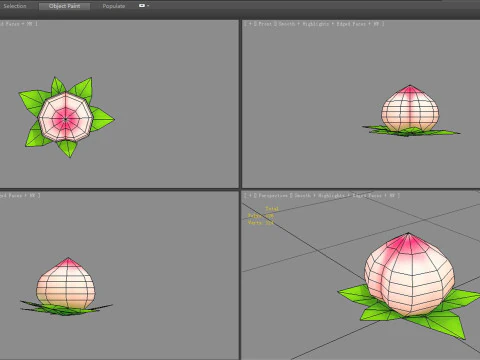
Task: Click the Verts count statistic
Action: click(x=261, y=223)
